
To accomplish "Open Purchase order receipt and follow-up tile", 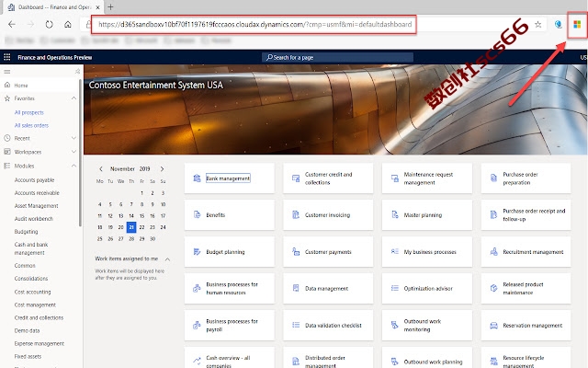I will [526, 214].
